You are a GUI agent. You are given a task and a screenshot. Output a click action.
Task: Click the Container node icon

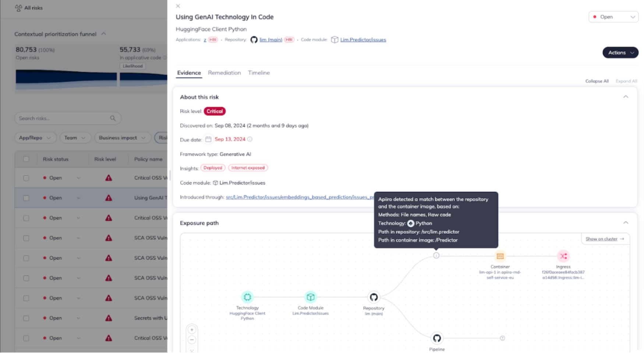coord(500,256)
